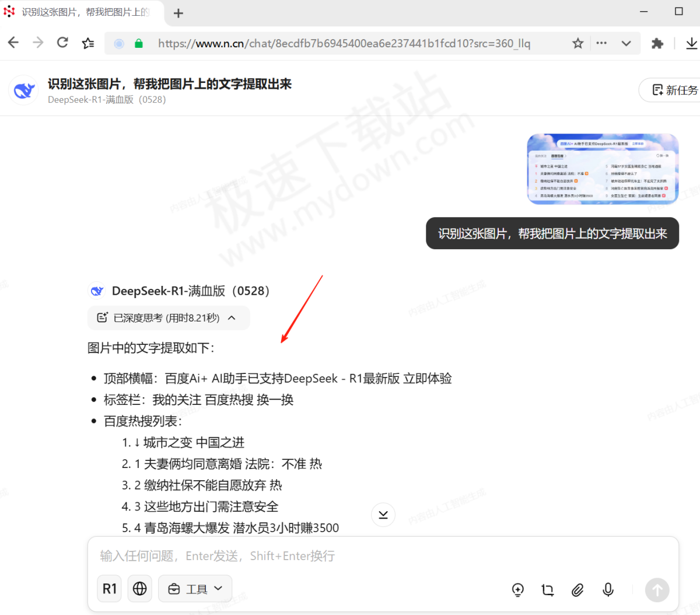Toggle the reading mode circle icon
Image resolution: width=700 pixels, height=615 pixels.
coord(118,43)
